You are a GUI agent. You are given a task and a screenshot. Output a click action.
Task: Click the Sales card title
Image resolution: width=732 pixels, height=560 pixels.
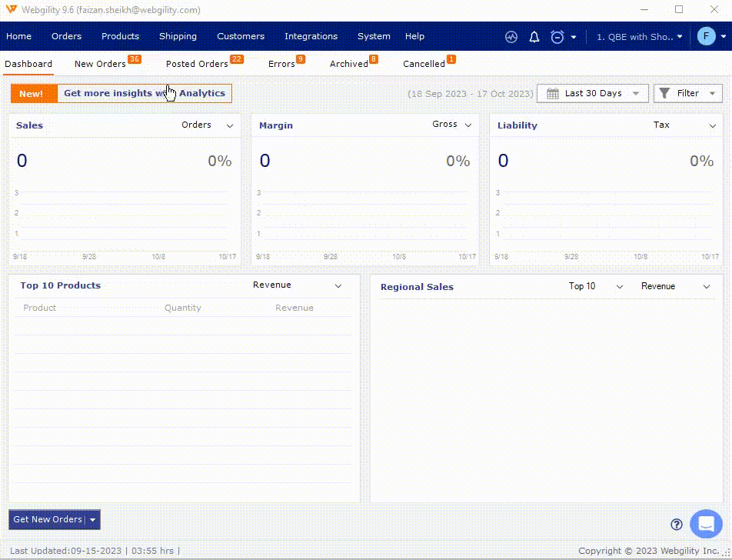[x=29, y=125]
